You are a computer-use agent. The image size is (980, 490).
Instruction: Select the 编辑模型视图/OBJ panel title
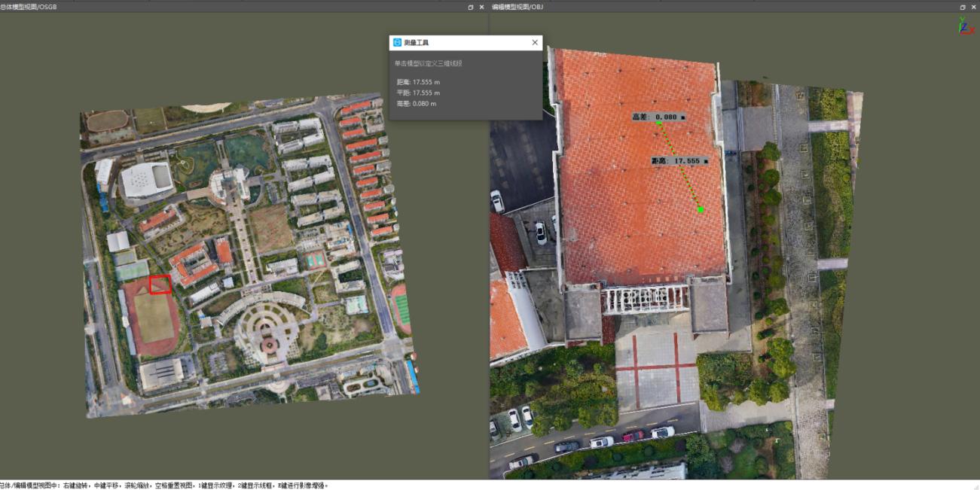517,7
